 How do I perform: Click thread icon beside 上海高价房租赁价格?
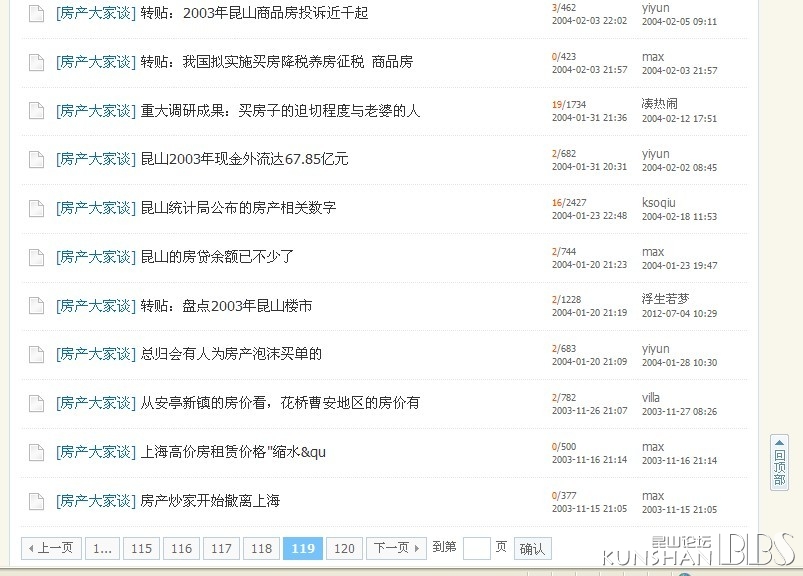pyautogui.click(x=36, y=453)
